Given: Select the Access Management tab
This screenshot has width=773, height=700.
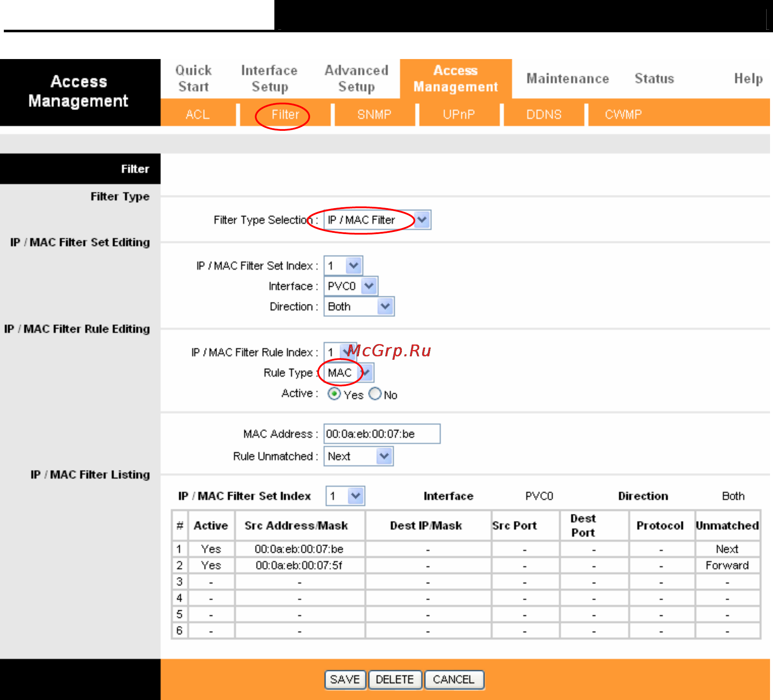Looking at the screenshot, I should click(456, 79).
